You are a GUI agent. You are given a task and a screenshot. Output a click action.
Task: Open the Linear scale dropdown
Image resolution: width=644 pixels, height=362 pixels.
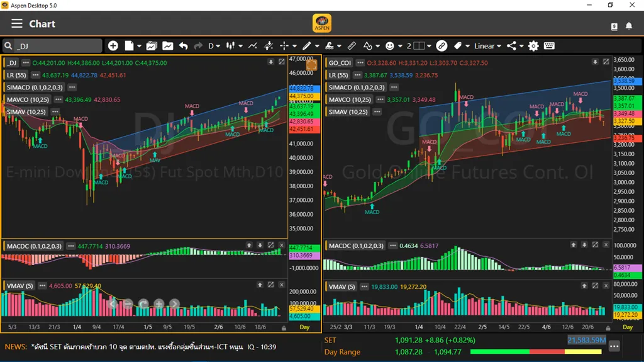pyautogui.click(x=487, y=46)
